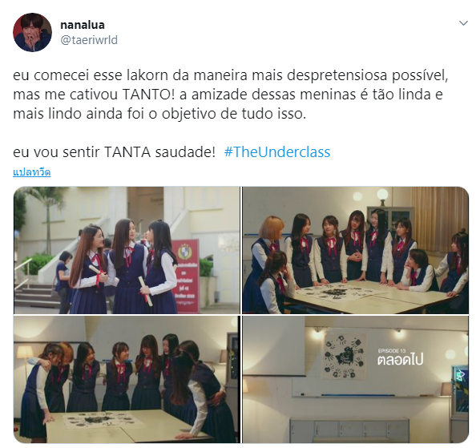Open the nanalua profile avatar picture

pos(32,32)
